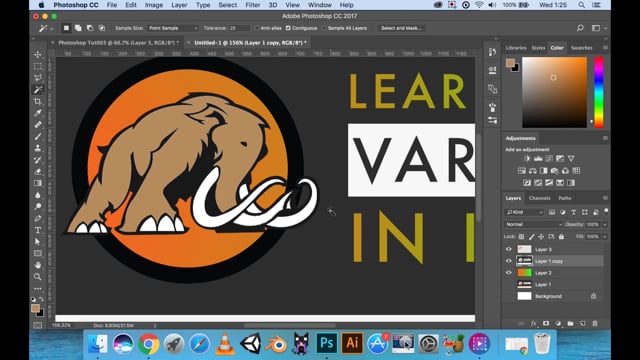Click the Select and Mask button
The height and width of the screenshot is (360, 640).
[401, 28]
